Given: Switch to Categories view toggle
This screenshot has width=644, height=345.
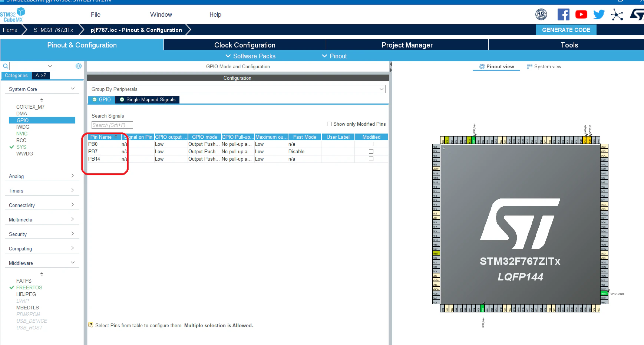Looking at the screenshot, I should (x=16, y=76).
